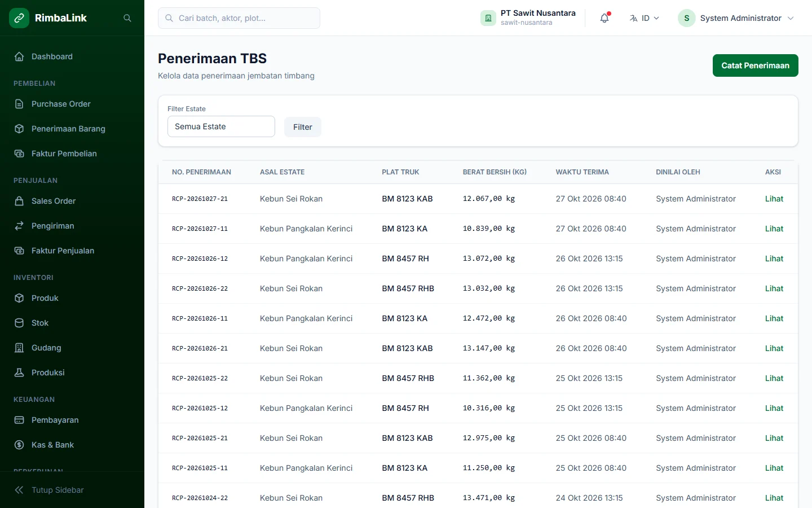Click weight value 12.472,00 kg
812x508 pixels.
[489, 318]
